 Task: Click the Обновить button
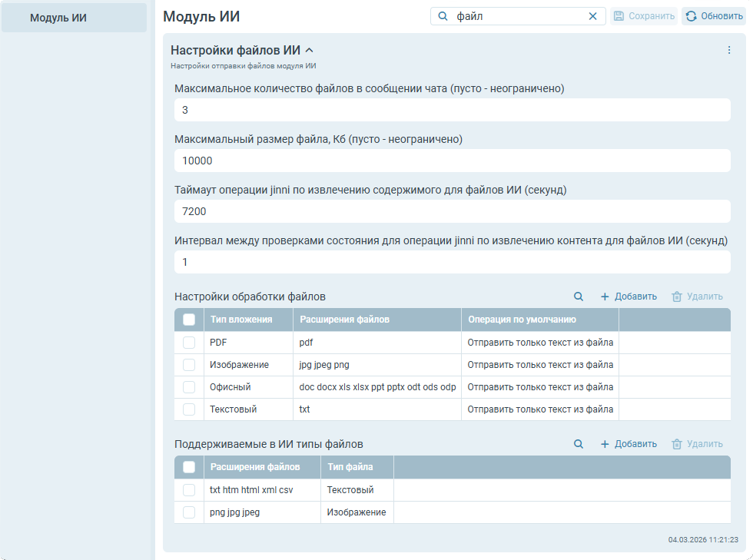tap(714, 16)
